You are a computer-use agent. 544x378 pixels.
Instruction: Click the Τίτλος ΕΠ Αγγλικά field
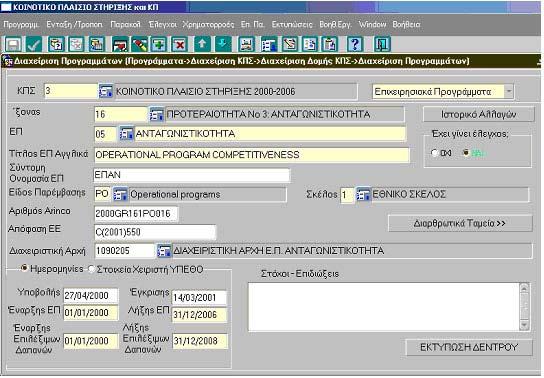252,155
